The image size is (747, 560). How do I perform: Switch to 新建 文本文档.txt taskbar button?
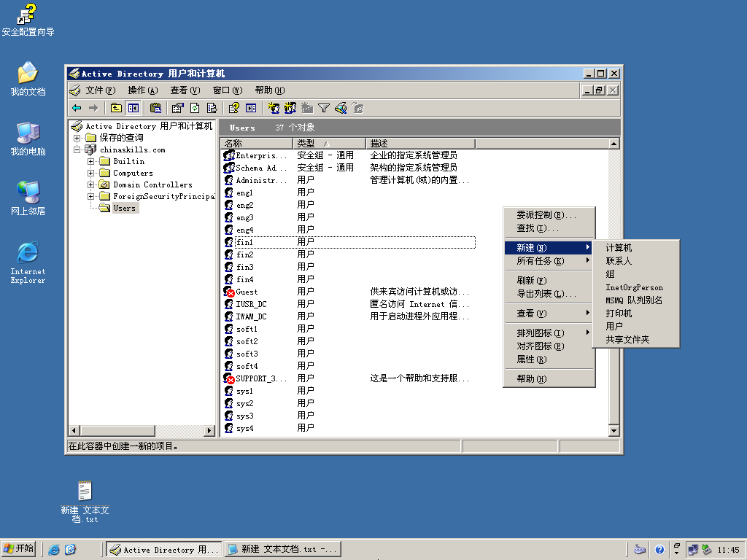click(283, 549)
